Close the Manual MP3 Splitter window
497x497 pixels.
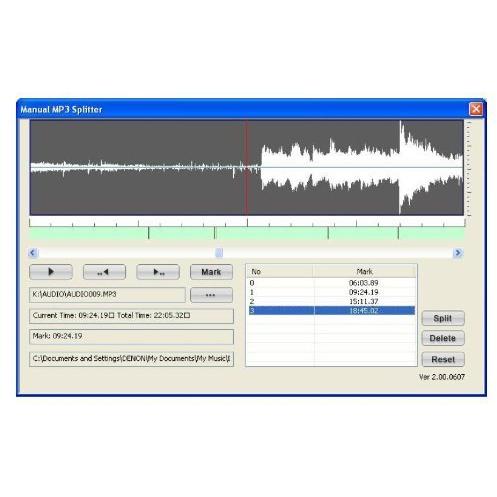point(476,109)
